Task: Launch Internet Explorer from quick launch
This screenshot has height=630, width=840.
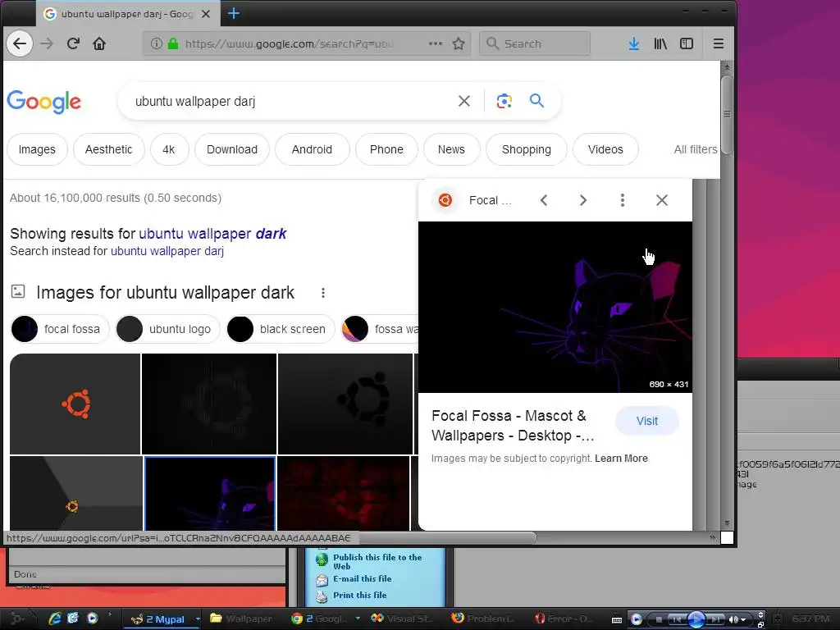Action: [55, 619]
